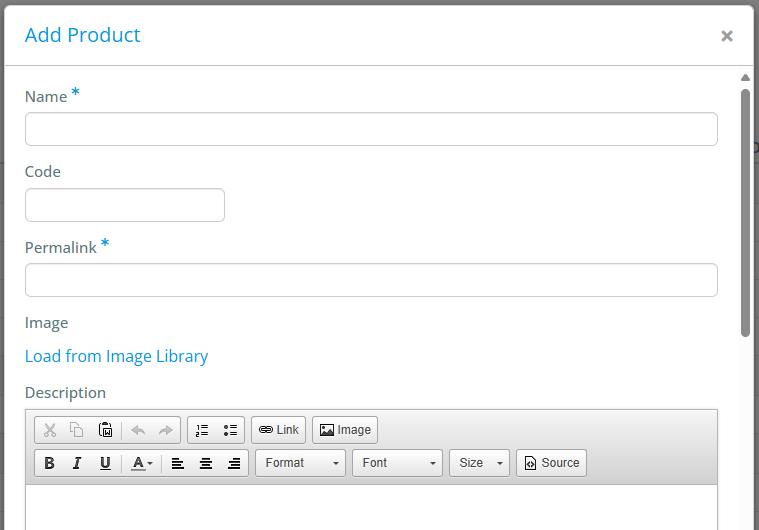Viewport: 759px width, 530px height.
Task: Click the Name input field
Action: pos(371,129)
